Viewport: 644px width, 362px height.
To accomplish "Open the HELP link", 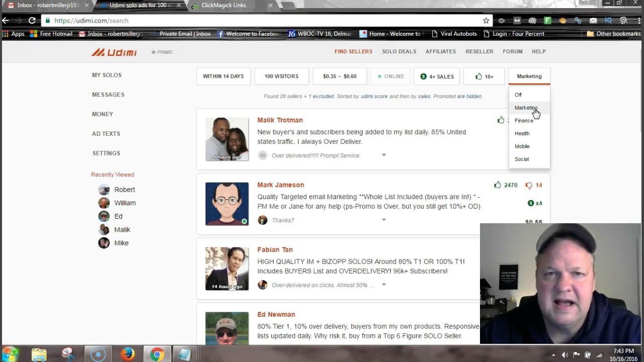I will pyautogui.click(x=539, y=51).
